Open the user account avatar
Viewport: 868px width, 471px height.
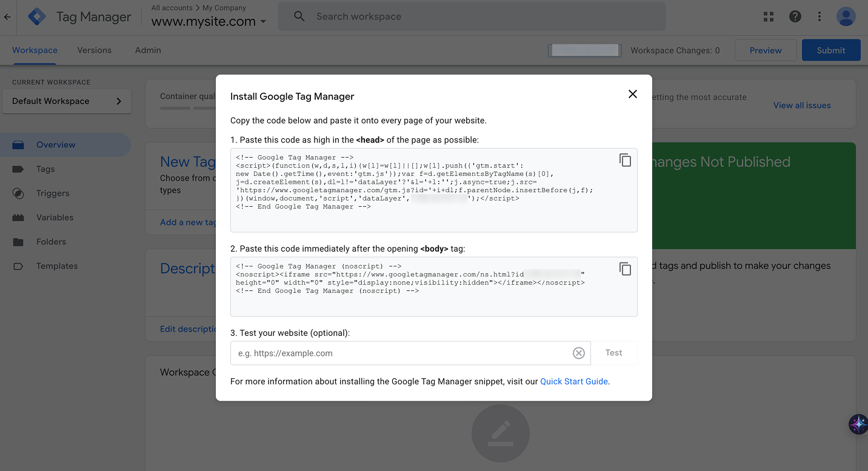click(846, 17)
